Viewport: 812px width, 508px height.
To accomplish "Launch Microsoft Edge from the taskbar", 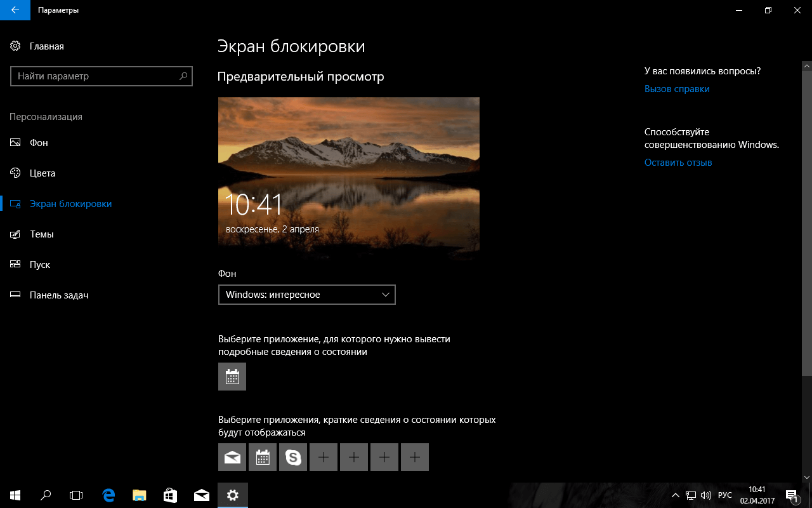I will click(108, 495).
